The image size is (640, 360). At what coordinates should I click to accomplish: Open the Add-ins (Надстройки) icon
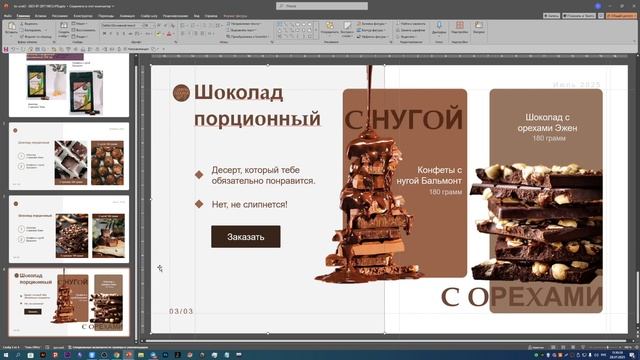coord(460,28)
